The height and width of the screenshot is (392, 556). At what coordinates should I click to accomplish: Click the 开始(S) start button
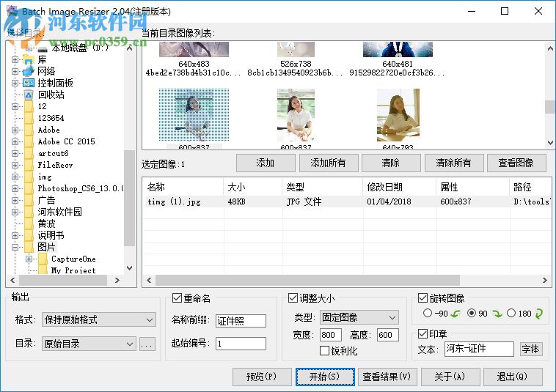coord(325,377)
